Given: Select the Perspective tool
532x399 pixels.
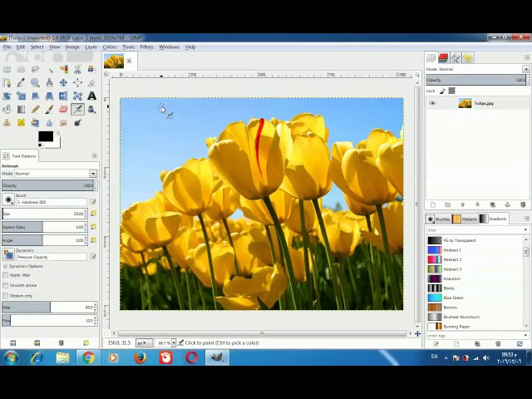Looking at the screenshot, I should [x=50, y=96].
